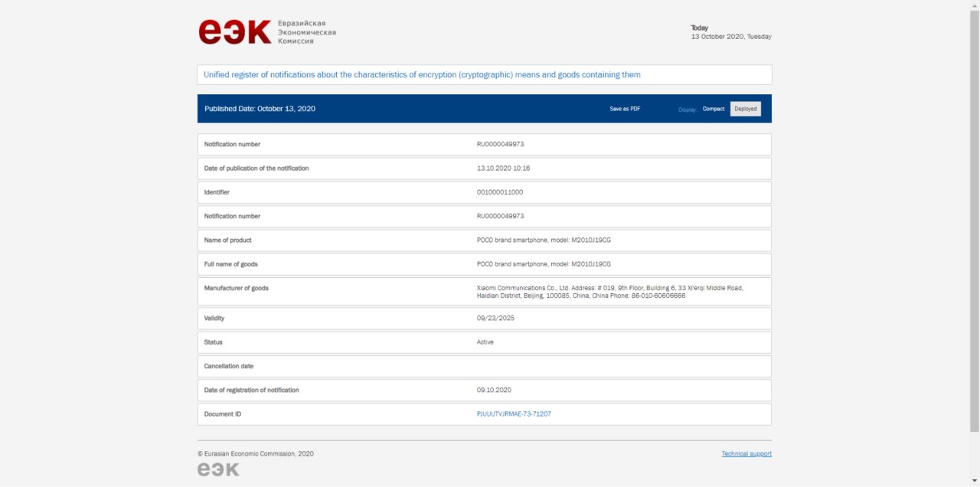Click the first 'Notification number' label
Screen dimensions: 980x487
point(232,145)
